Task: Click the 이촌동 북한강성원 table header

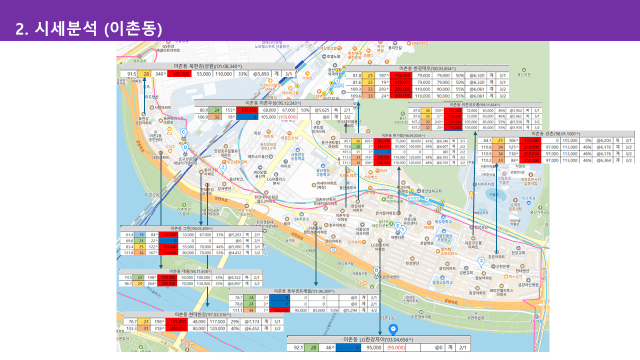Action: tap(207, 66)
